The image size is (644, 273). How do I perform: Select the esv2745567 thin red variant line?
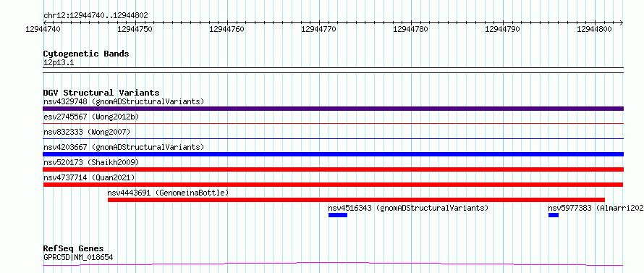pyautogui.click(x=333, y=123)
